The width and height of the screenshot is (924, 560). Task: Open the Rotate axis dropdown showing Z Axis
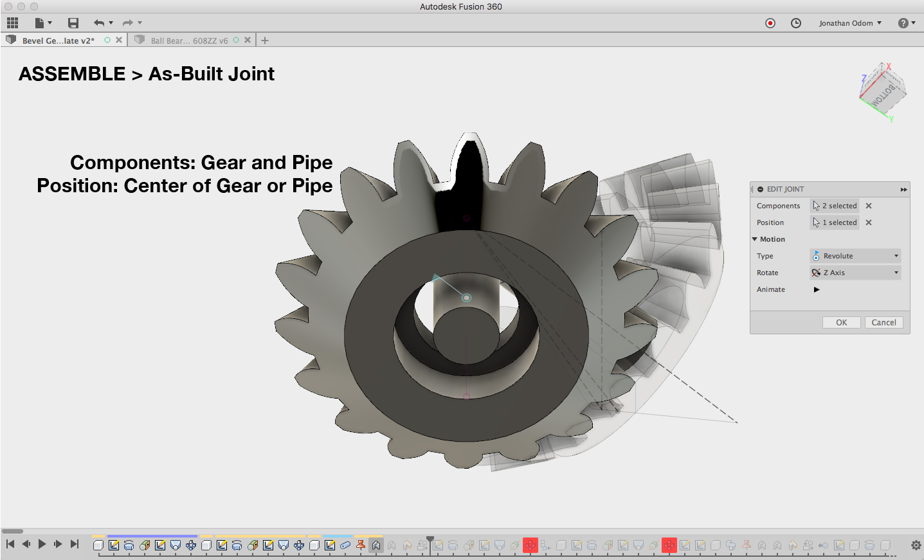(x=855, y=273)
